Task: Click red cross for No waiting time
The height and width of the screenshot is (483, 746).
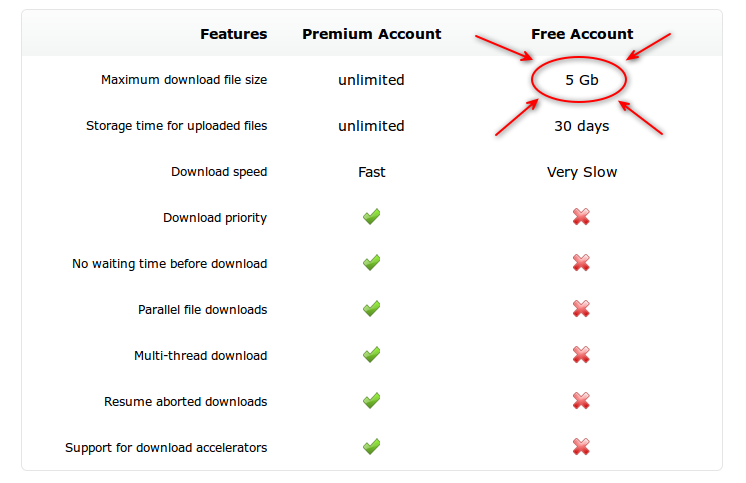Action: click(581, 263)
